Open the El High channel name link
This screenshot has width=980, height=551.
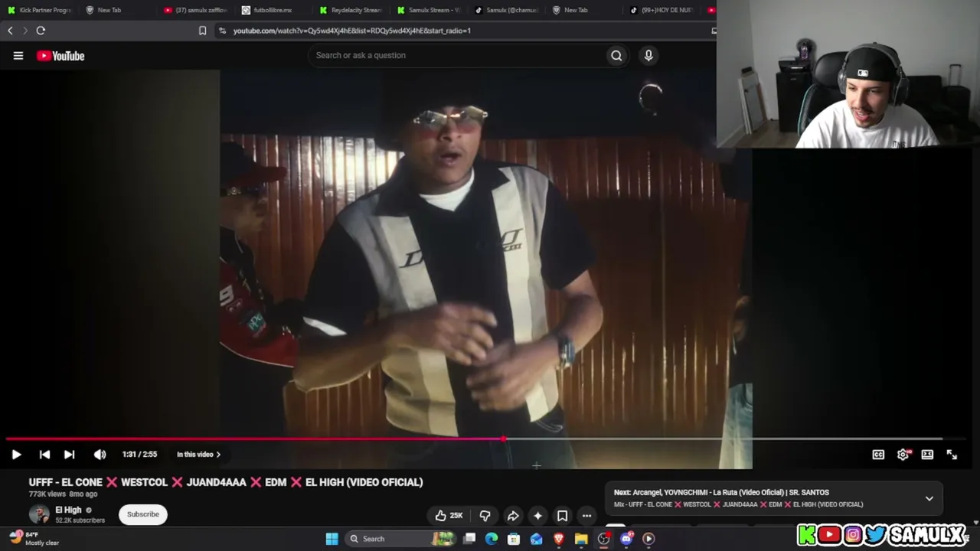pyautogui.click(x=68, y=510)
